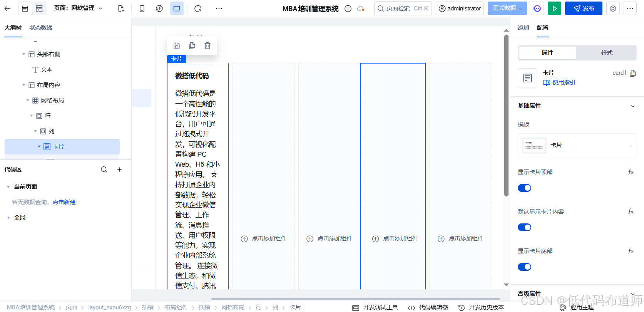Select the 卡片 tree item
This screenshot has width=644, height=312.
pyautogui.click(x=62, y=147)
